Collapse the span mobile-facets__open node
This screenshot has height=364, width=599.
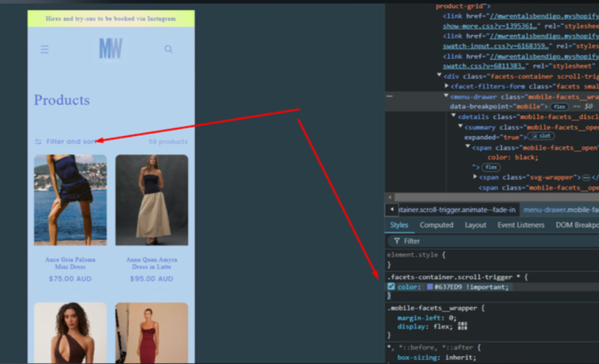467,147
